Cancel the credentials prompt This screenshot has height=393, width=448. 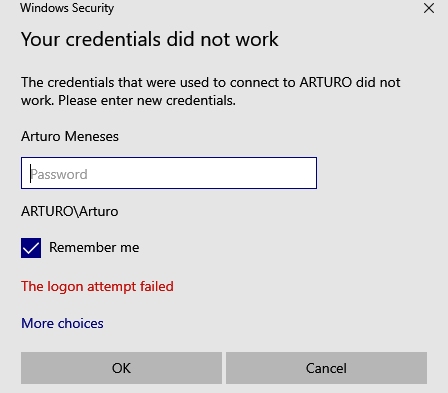click(x=326, y=368)
